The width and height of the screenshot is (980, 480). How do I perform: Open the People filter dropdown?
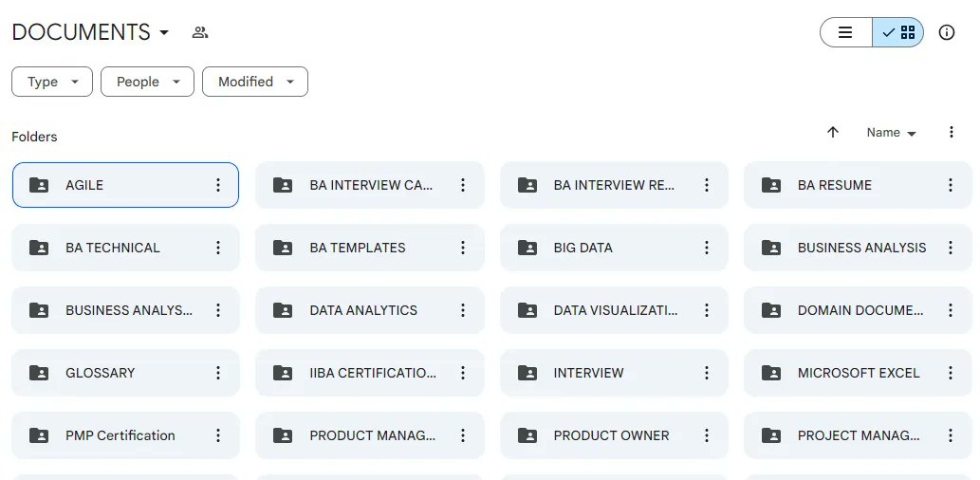point(147,82)
